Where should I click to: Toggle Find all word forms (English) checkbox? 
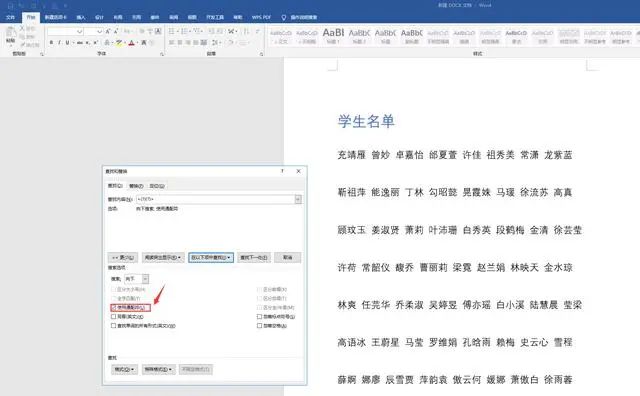coord(113,326)
